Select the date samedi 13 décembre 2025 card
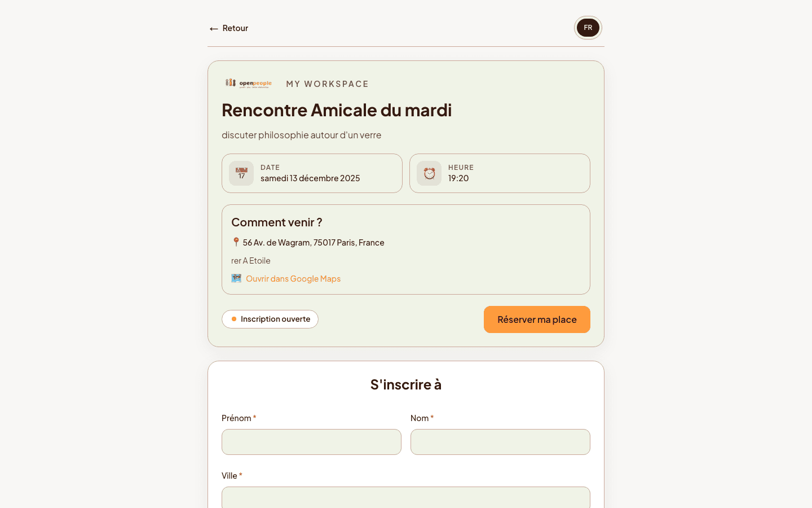 coord(312,173)
